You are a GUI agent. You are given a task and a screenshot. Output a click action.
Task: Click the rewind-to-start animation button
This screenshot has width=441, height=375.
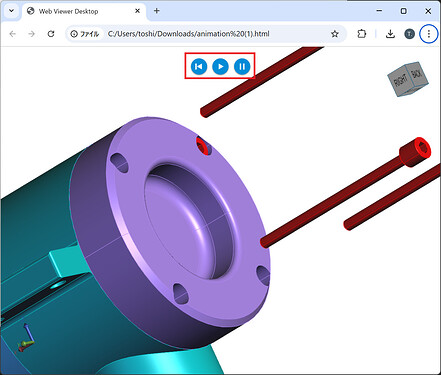pos(199,66)
